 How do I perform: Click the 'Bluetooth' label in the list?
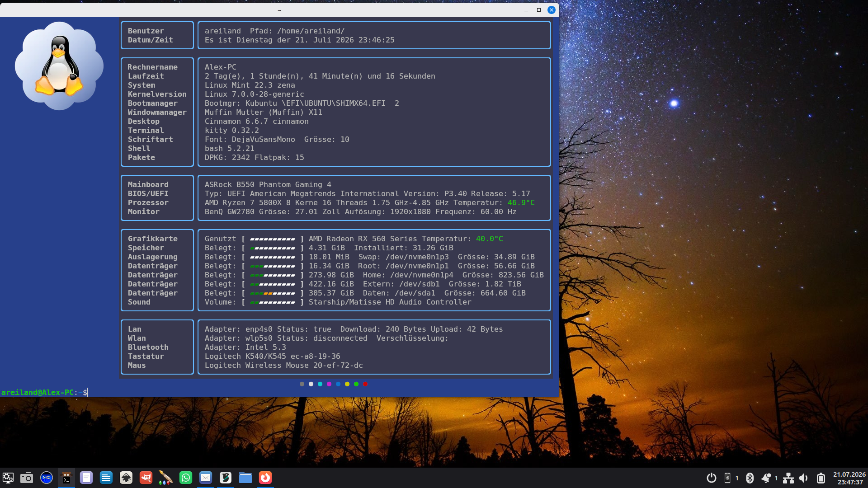pos(148,347)
